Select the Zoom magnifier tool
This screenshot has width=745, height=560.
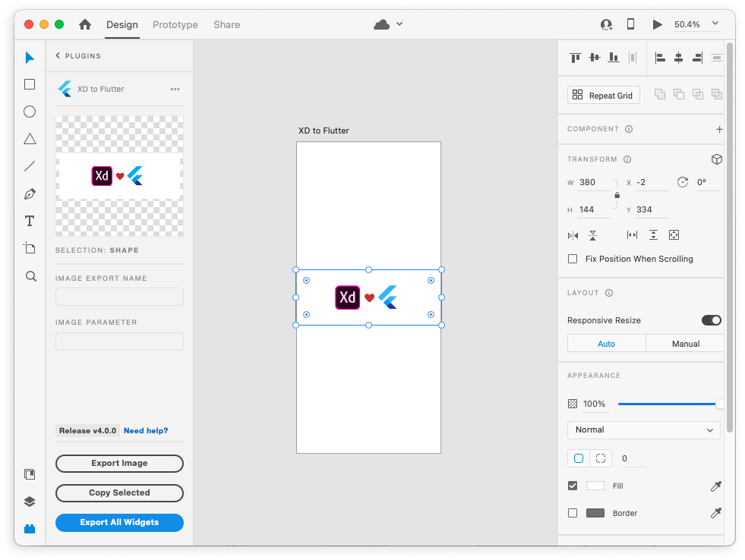click(x=31, y=276)
